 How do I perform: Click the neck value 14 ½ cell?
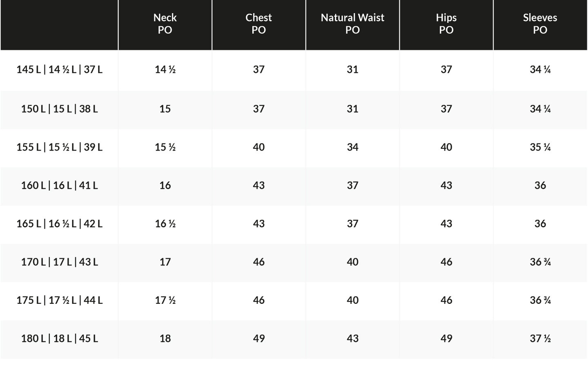(165, 70)
